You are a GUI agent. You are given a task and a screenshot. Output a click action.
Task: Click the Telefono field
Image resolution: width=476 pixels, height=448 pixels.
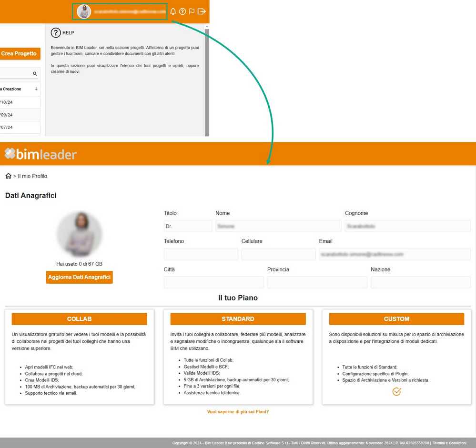point(201,254)
